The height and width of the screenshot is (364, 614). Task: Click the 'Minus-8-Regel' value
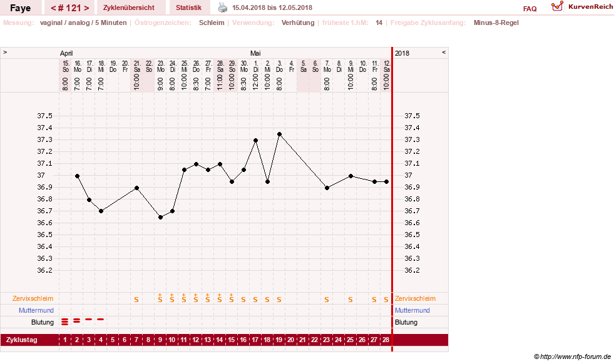coord(496,23)
